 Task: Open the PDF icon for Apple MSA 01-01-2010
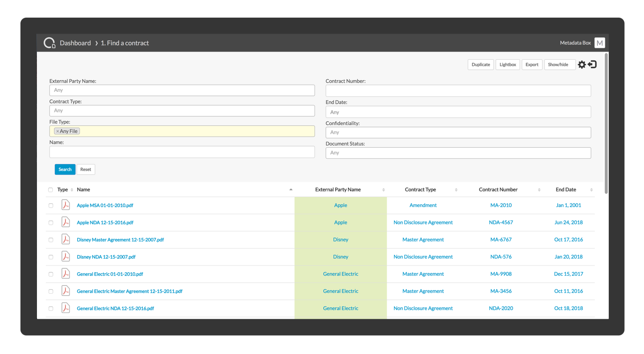(66, 205)
